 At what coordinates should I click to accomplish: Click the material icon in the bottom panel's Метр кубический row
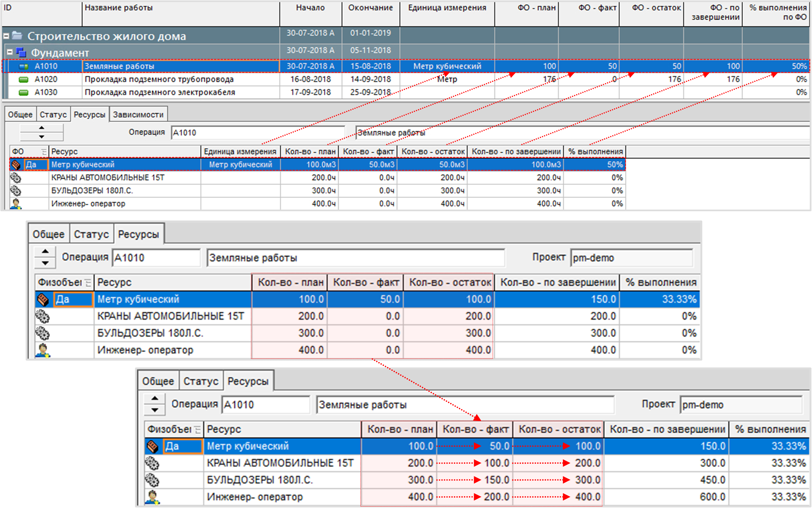coord(152,446)
